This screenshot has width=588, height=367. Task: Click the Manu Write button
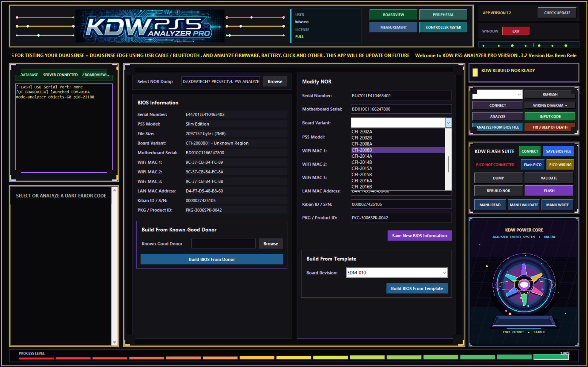557,205
